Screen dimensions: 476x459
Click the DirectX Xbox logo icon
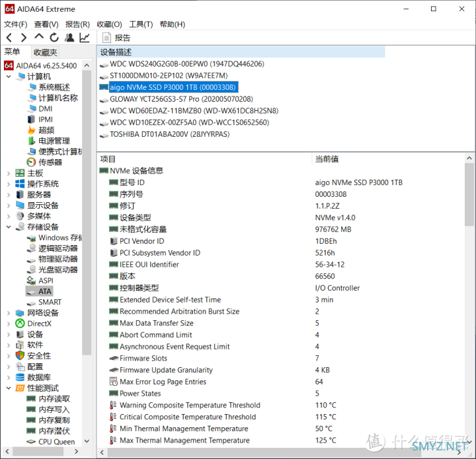20,324
